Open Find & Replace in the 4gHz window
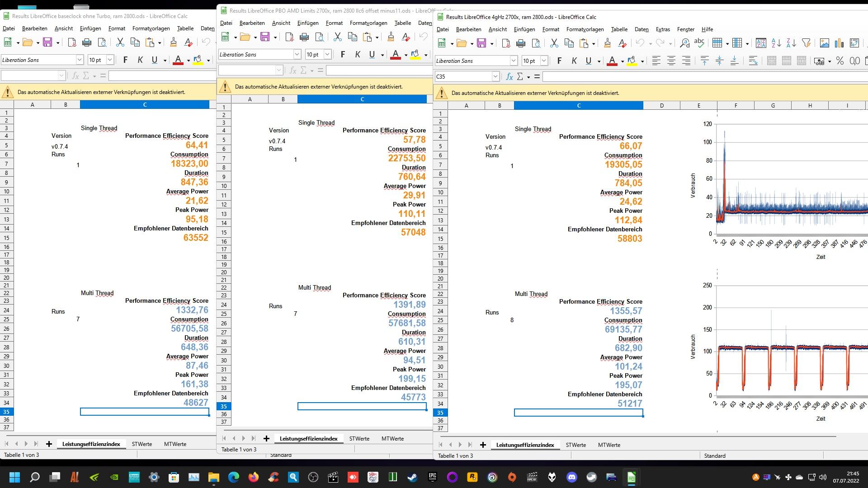 point(684,43)
